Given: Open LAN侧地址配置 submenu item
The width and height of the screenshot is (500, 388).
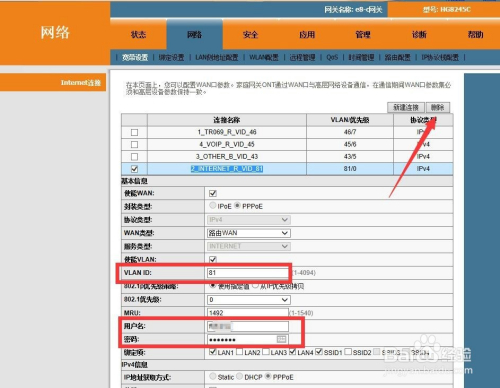Looking at the screenshot, I should [x=217, y=57].
